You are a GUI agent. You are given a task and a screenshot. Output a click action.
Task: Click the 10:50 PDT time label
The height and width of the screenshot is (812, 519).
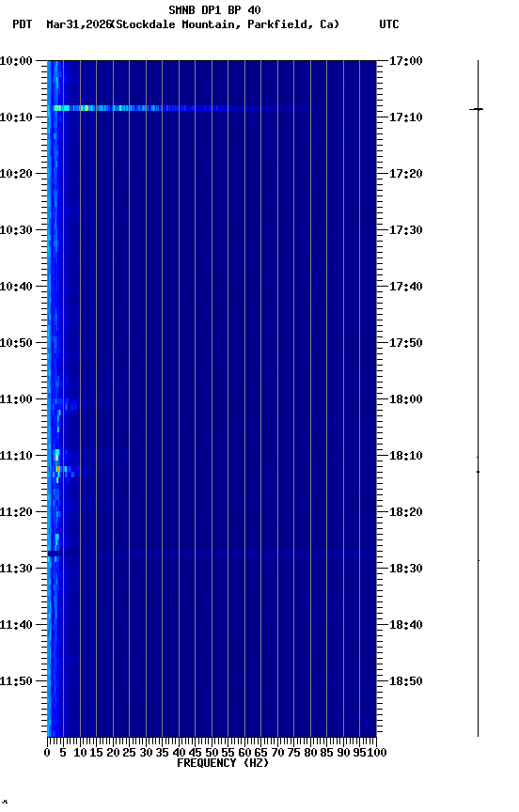pos(16,343)
